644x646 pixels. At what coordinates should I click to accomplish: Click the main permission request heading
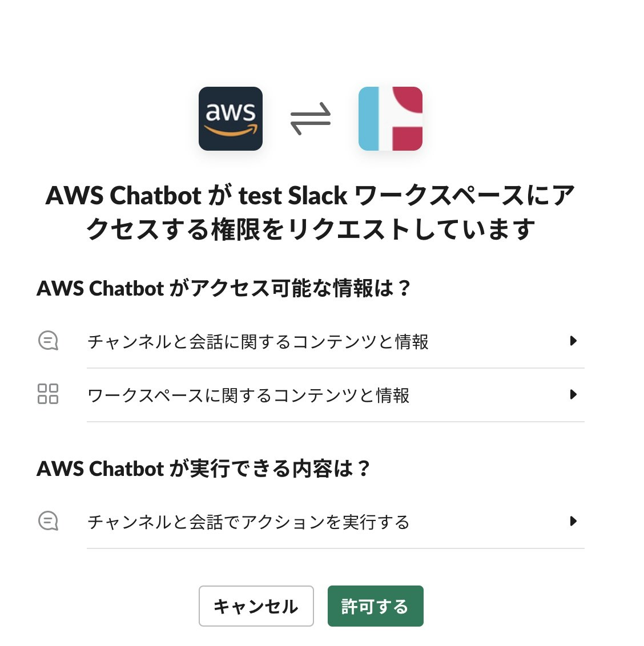click(x=310, y=212)
